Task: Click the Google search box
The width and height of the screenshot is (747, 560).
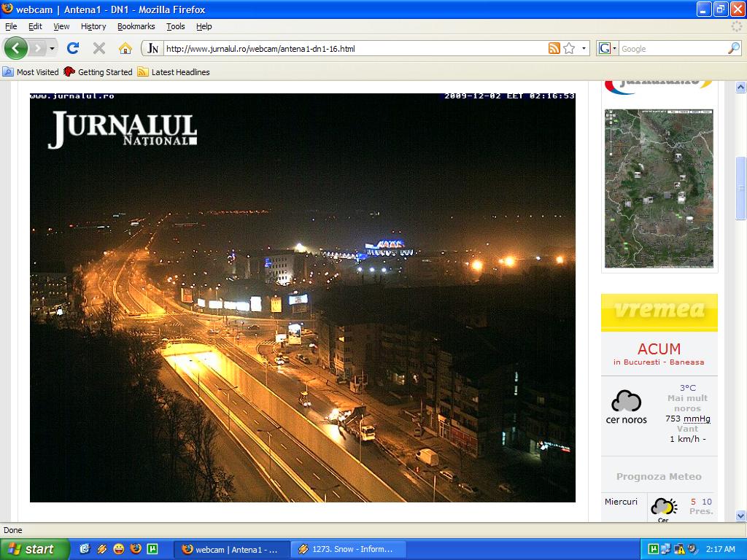Action: click(x=673, y=49)
